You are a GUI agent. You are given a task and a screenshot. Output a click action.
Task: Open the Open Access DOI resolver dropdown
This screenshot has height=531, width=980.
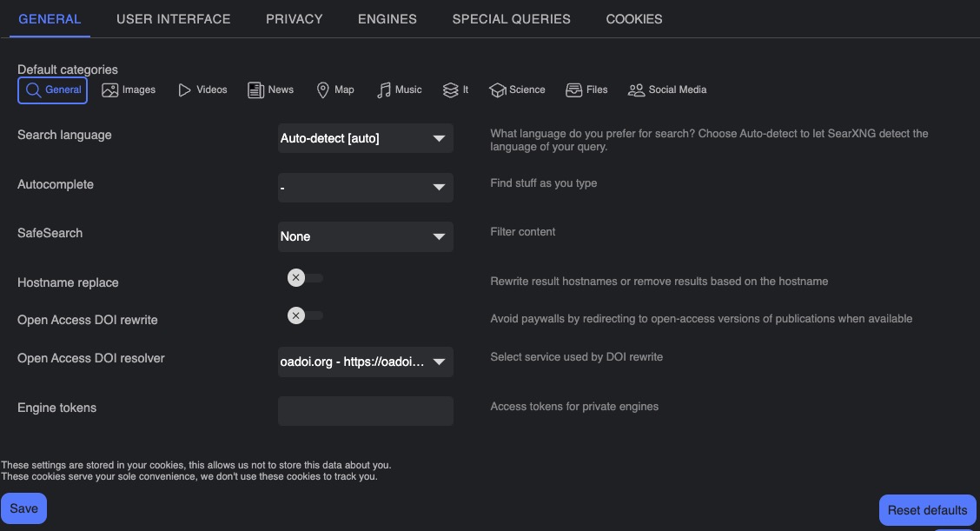[365, 362]
